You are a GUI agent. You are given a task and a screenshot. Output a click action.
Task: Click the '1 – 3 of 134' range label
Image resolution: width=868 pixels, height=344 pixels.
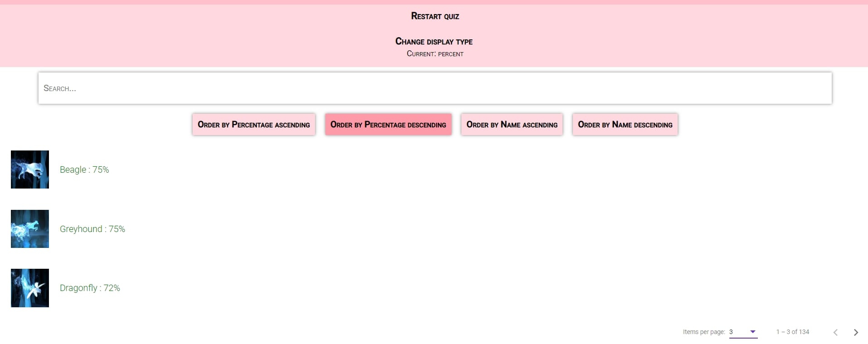[x=793, y=332]
